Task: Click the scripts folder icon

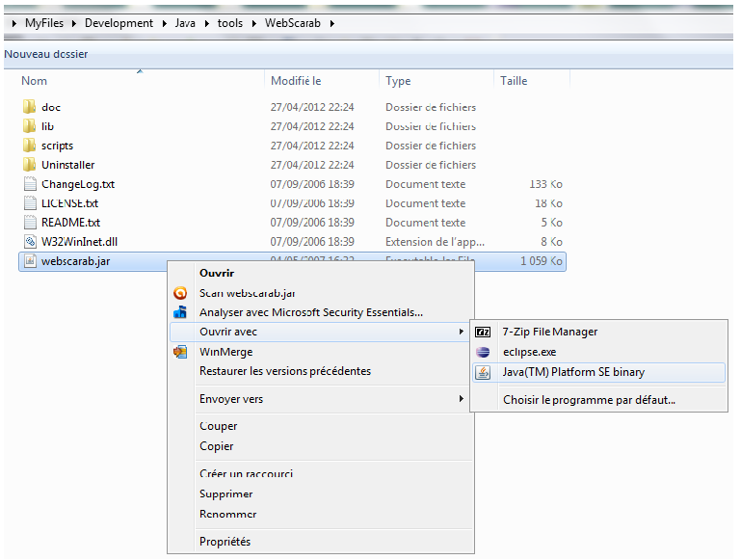Action: click(29, 146)
